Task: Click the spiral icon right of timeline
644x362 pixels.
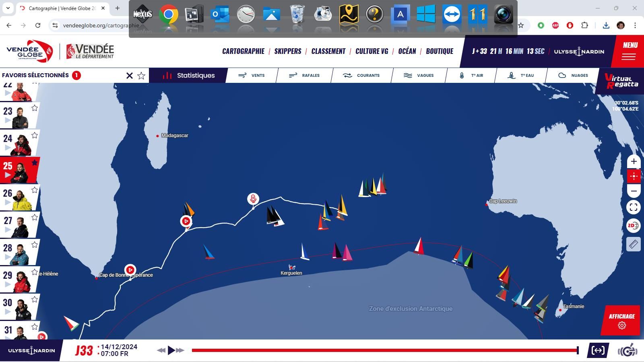Action: click(627, 351)
